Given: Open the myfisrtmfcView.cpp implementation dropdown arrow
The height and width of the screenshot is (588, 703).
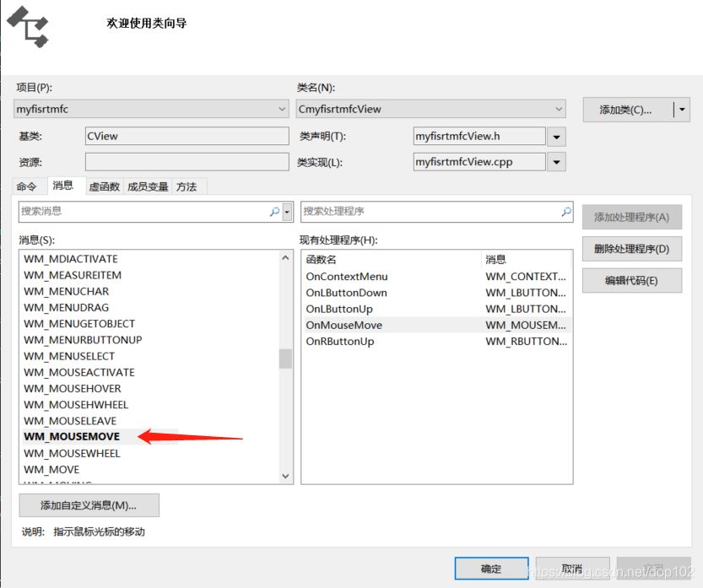Looking at the screenshot, I should click(556, 162).
